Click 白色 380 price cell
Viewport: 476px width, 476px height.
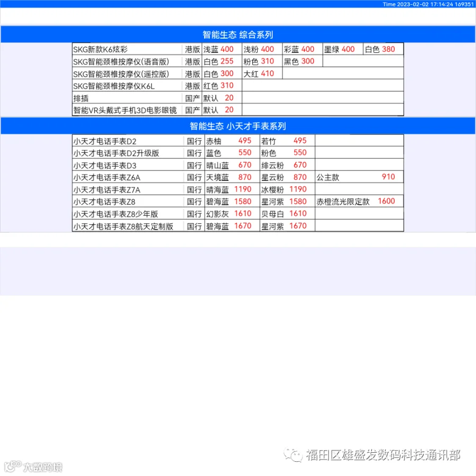pos(383,49)
